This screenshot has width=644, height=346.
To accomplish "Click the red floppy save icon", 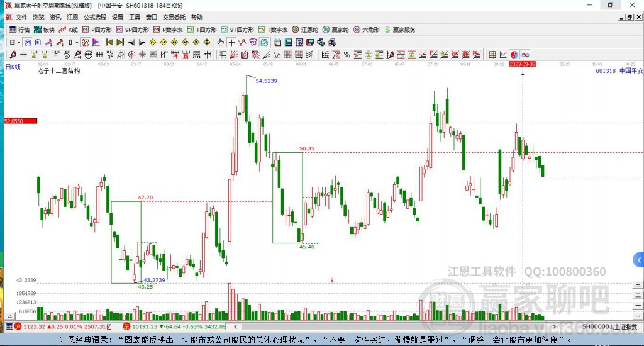I will (x=310, y=42).
